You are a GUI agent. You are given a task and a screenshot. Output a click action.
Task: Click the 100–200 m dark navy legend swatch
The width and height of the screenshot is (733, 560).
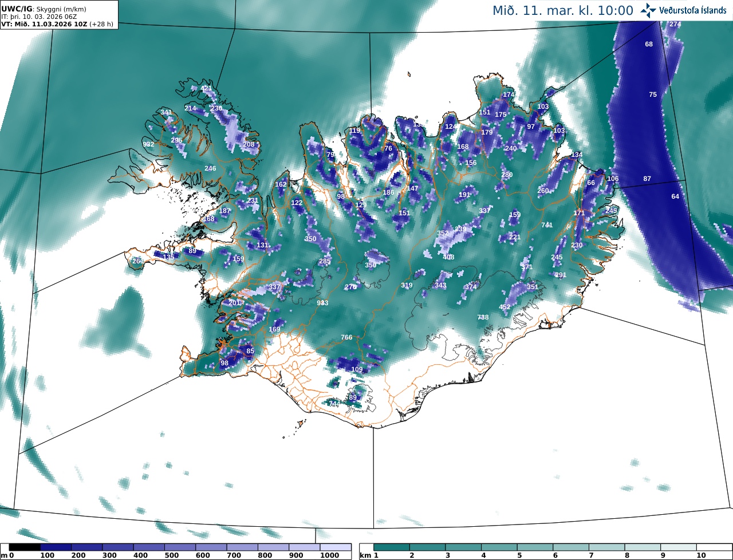tap(56, 547)
